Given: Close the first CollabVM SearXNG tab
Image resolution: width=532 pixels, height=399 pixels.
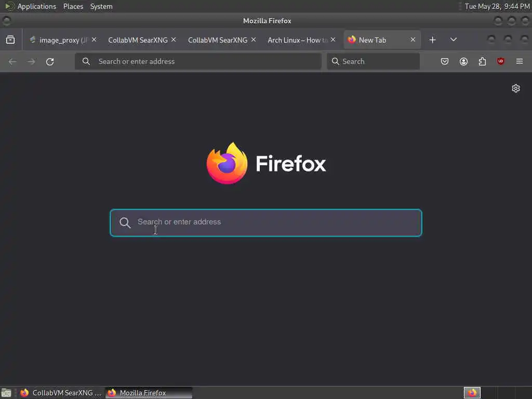Looking at the screenshot, I should (174, 39).
